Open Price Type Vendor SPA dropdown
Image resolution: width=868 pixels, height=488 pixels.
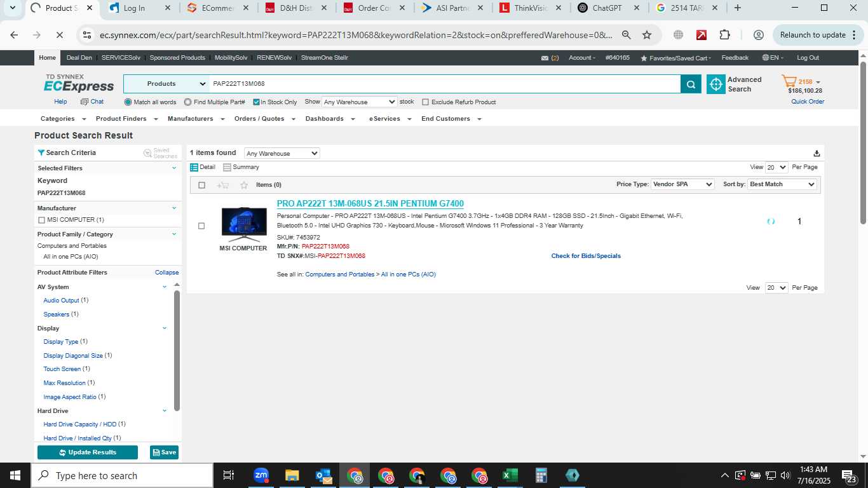[x=682, y=184]
